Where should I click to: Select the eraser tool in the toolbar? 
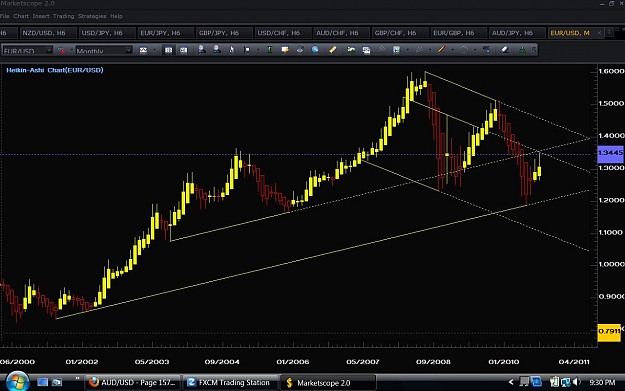tap(505, 50)
